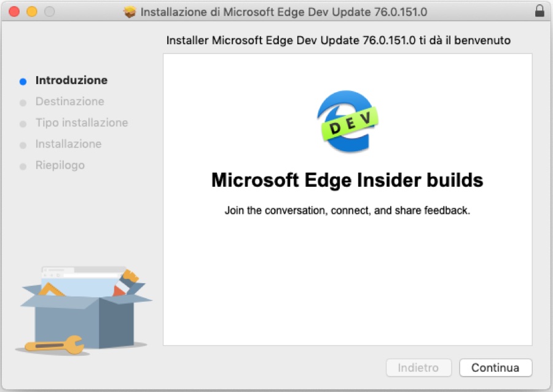Click the gray bullet next to Riepilogo

[23, 167]
